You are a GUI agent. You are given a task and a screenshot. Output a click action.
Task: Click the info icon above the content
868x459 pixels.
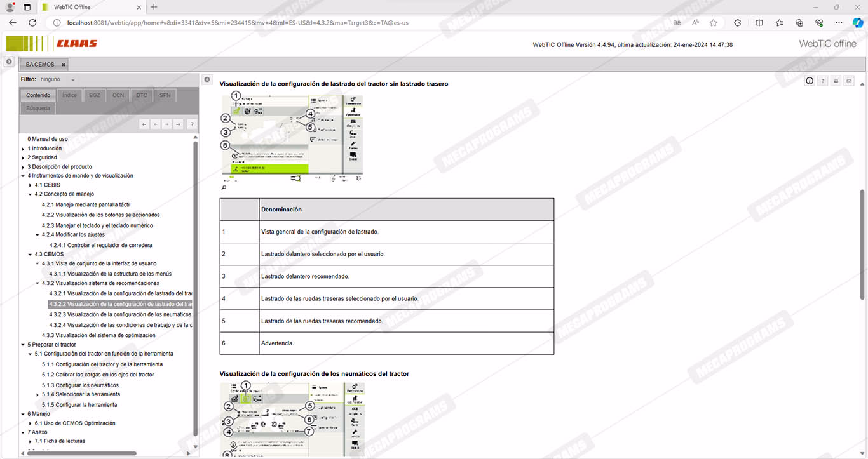[810, 81]
